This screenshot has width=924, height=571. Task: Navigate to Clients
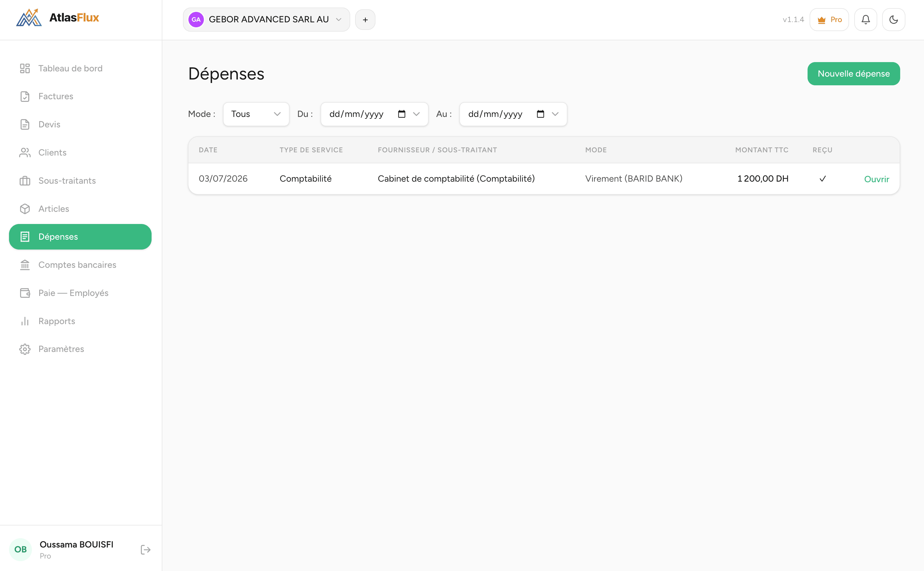click(x=80, y=153)
